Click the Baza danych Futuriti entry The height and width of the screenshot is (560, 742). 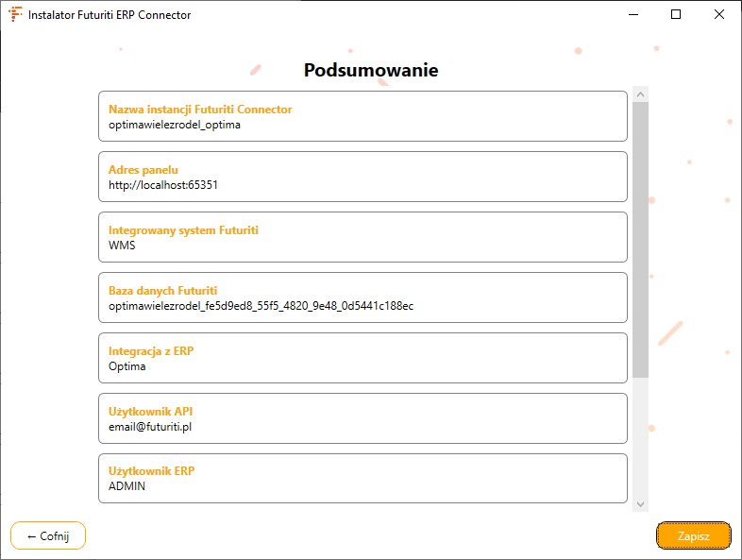(363, 297)
